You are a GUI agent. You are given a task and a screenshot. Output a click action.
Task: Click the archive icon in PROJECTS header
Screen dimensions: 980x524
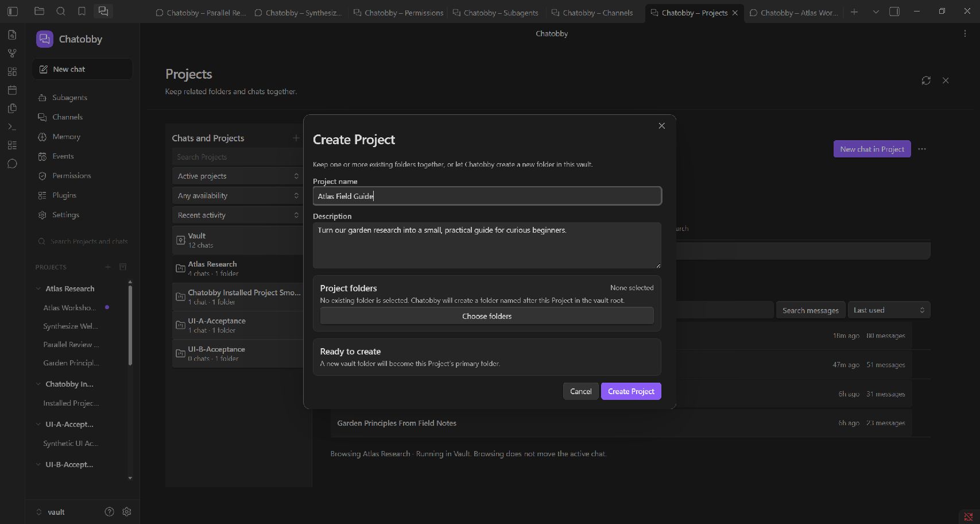[x=123, y=267]
